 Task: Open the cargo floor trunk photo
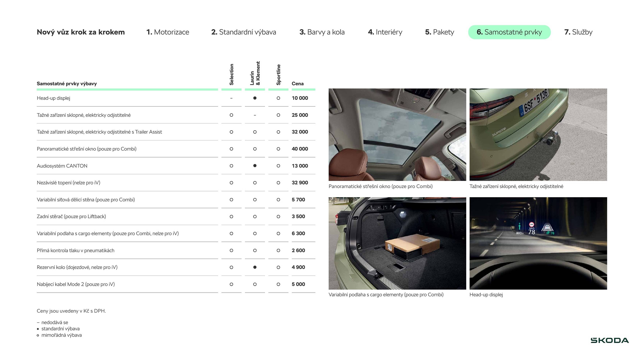click(x=397, y=243)
